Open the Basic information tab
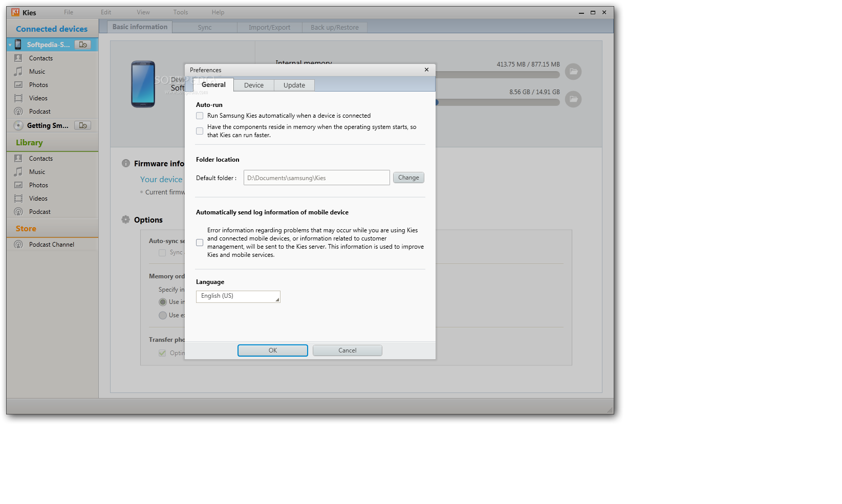Screen dimensions: 842x504 pos(140,27)
